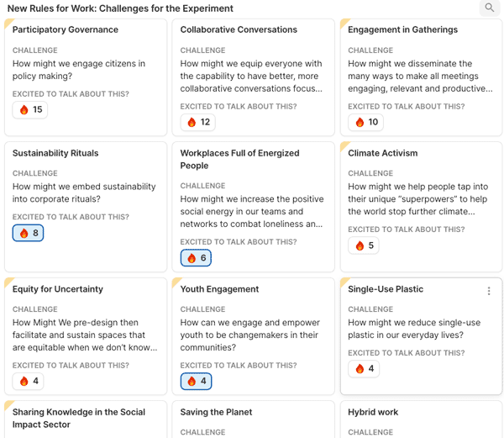Toggle fire vote on Single-Use Plastic
Screen dimensions: 504x438
(365, 368)
